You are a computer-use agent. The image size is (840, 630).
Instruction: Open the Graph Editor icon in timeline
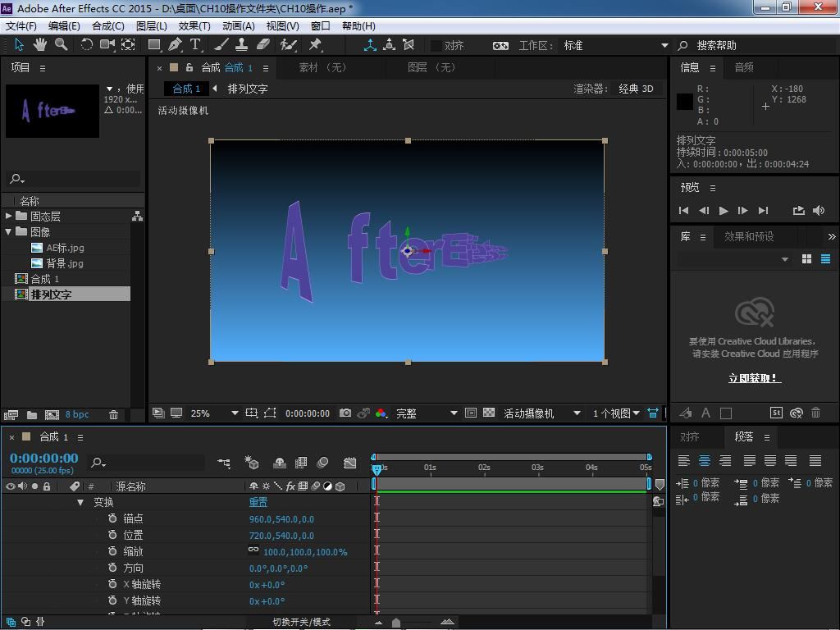pyautogui.click(x=349, y=463)
